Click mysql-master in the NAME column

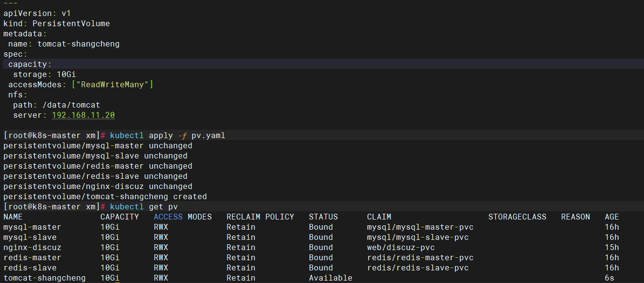(32, 227)
